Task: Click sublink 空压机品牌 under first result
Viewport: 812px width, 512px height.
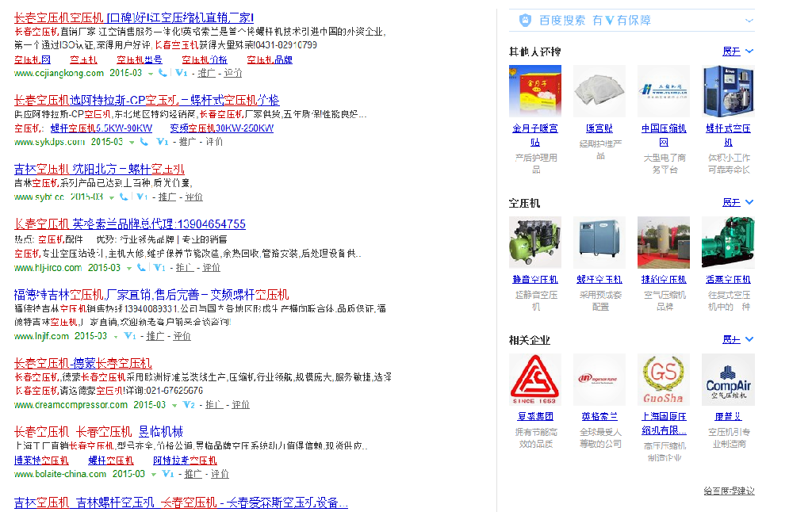Action: 270,59
